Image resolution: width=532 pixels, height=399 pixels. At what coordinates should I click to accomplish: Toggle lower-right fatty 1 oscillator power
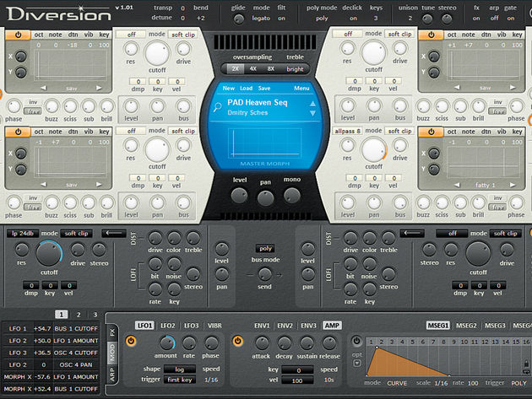tap(431, 132)
